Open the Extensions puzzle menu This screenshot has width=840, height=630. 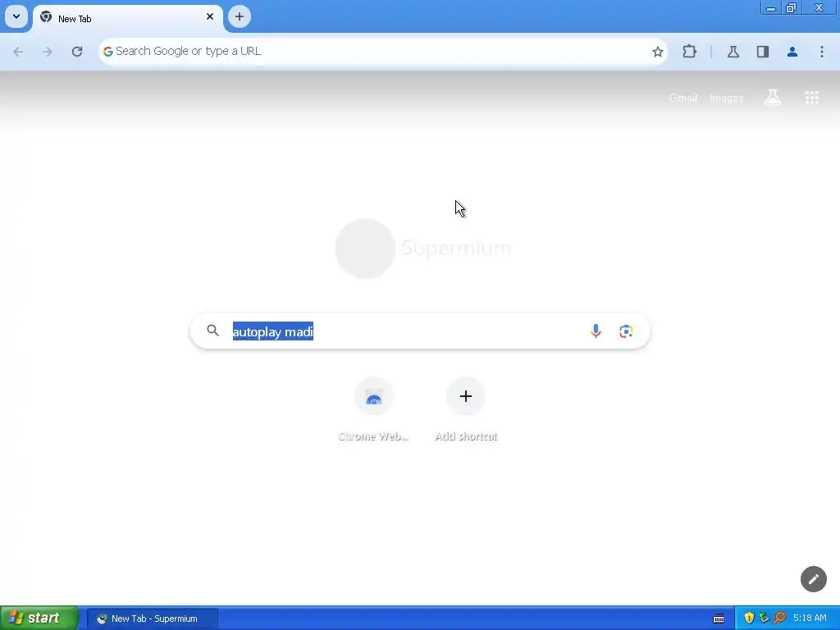(689, 52)
